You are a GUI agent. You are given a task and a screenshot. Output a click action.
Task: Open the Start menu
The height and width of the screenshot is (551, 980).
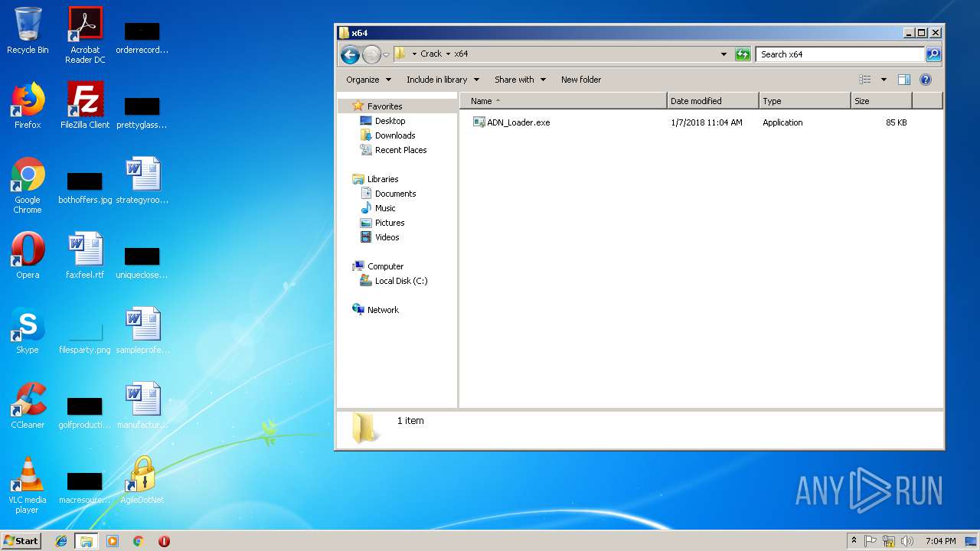(x=21, y=541)
